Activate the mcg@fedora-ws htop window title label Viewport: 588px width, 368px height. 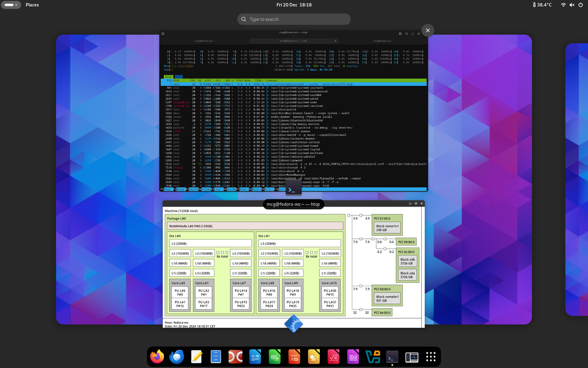pos(294,204)
